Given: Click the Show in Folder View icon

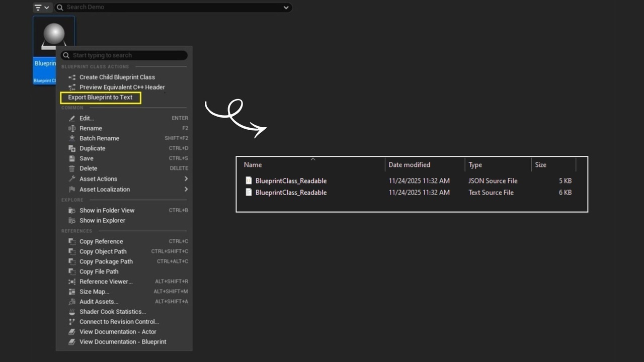Looking at the screenshot, I should point(72,210).
